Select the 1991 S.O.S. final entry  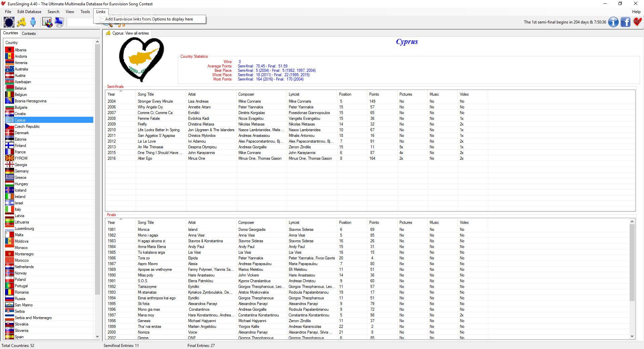(368, 281)
